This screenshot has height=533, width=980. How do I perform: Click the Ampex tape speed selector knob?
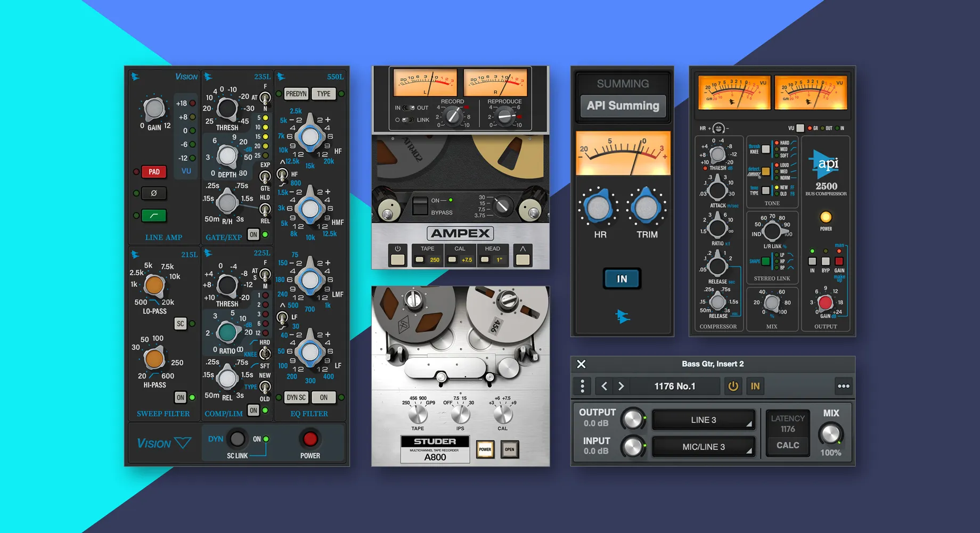pos(501,206)
